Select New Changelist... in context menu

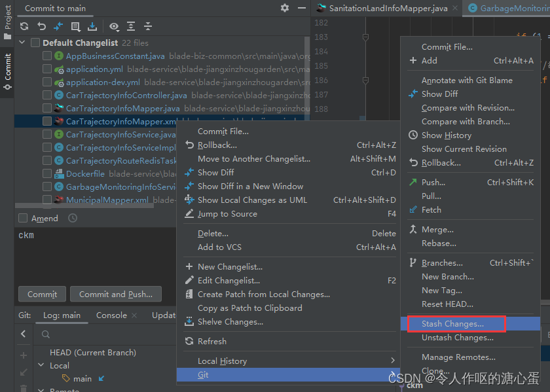289,267
